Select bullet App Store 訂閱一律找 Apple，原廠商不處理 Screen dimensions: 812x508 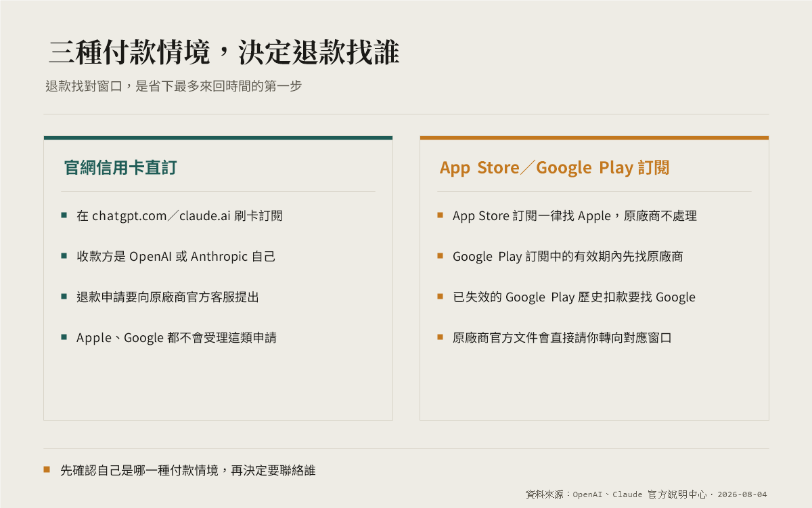pyautogui.click(x=574, y=216)
